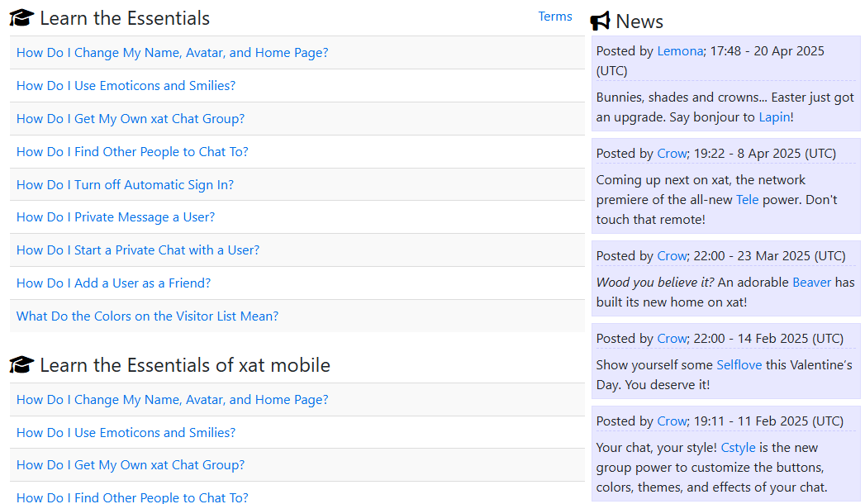Click the megaphone icon next to News
Viewport: 865px width, 504px height.
[x=599, y=21]
